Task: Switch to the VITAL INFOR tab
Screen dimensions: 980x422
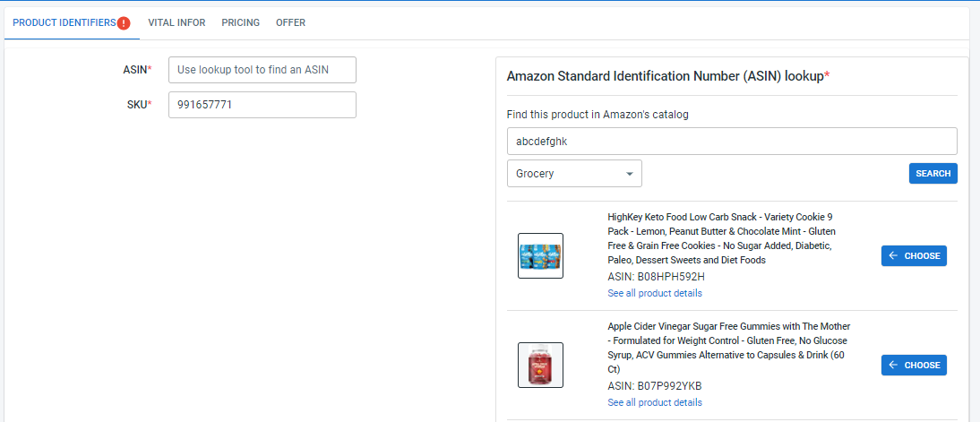Action: coord(176,22)
